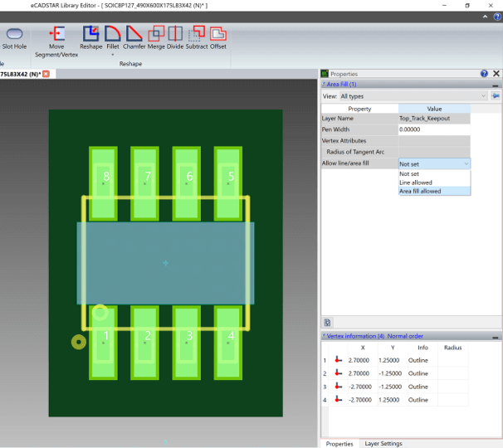Open the View 'All types' dropdown
This screenshot has height=448, width=503.
pos(413,96)
